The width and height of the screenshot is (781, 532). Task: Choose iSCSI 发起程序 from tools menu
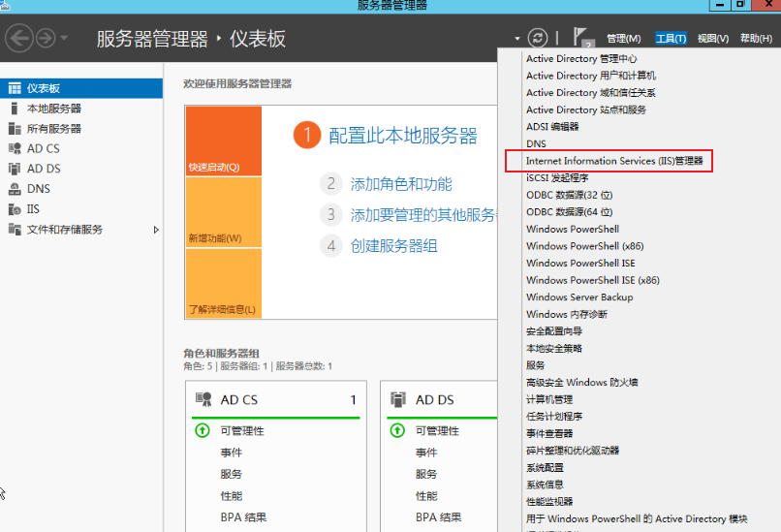coord(557,178)
